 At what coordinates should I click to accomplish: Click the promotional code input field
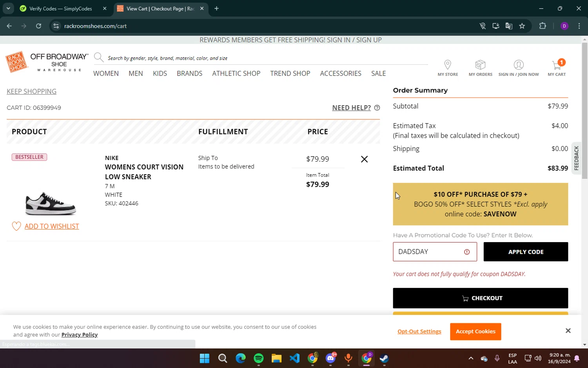coord(435,252)
